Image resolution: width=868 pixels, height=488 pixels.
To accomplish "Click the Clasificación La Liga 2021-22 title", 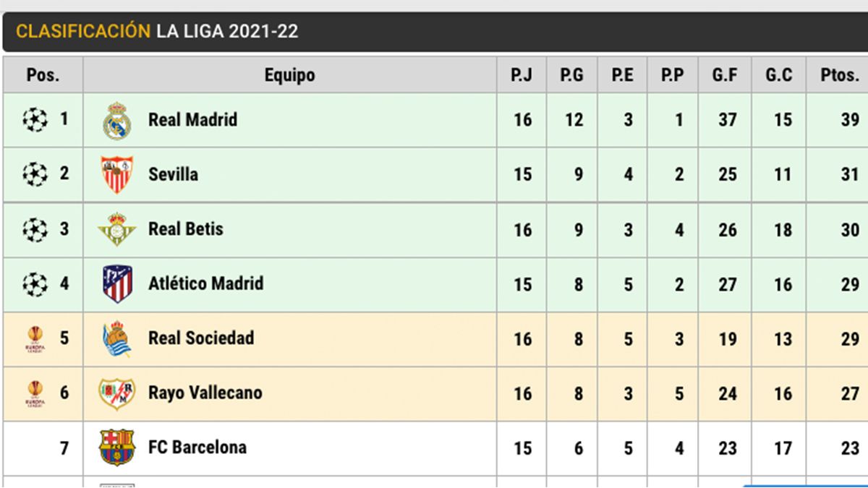I will coord(157,31).
